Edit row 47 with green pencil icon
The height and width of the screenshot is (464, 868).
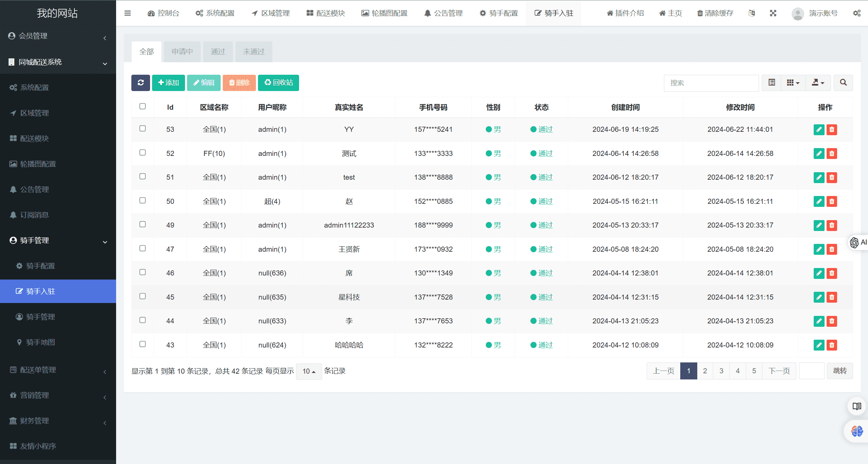click(x=819, y=249)
